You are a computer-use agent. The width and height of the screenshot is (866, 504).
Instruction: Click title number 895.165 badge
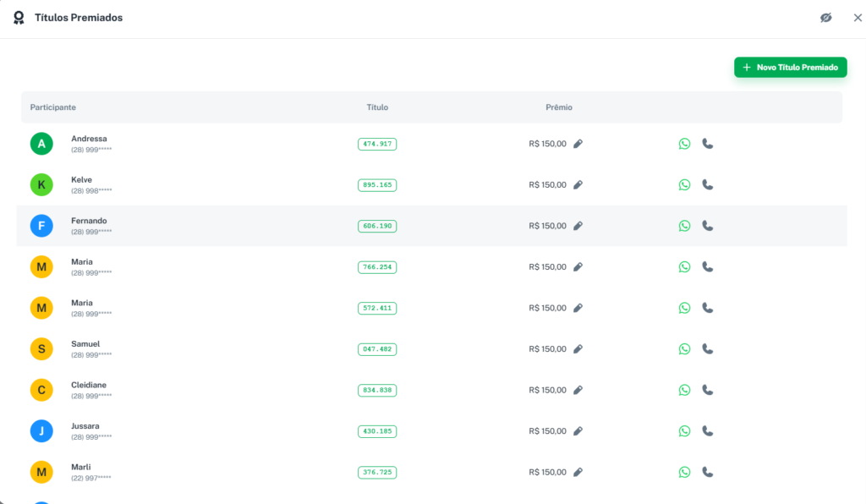coord(377,184)
